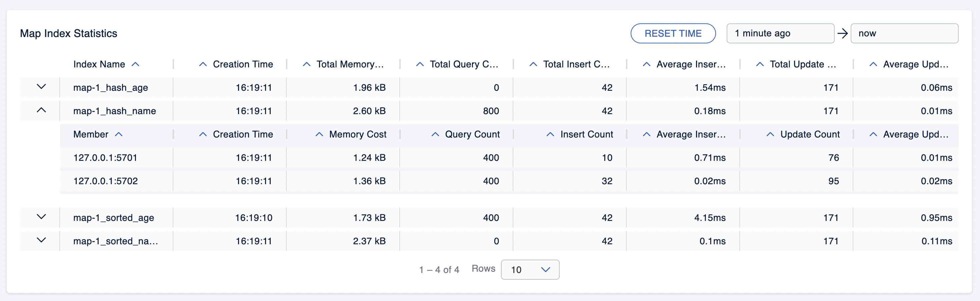This screenshot has width=980, height=301.
Task: Sort the Total Insert Count column
Action: [x=533, y=64]
